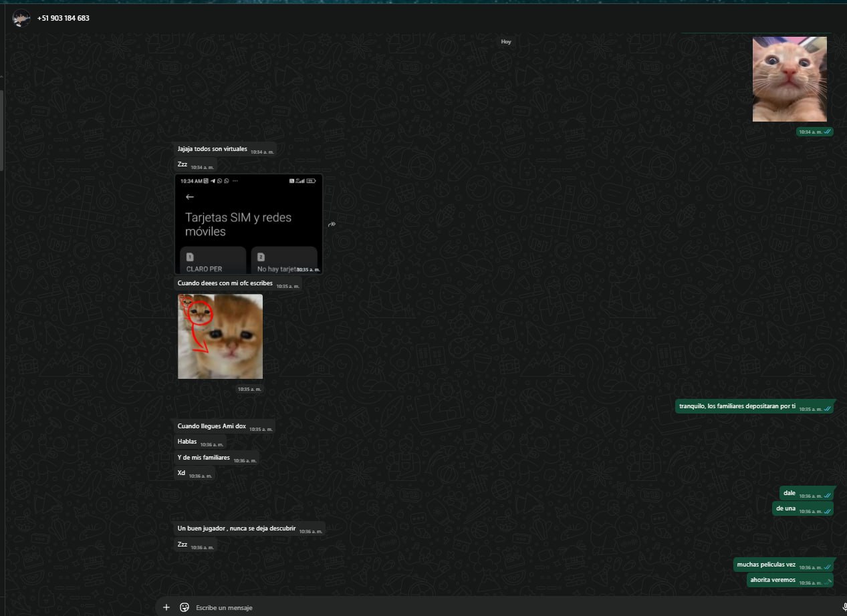Screen dimensions: 847x616
Task: Type in "Escribe un mensaje" field
Action: [x=468, y=607]
